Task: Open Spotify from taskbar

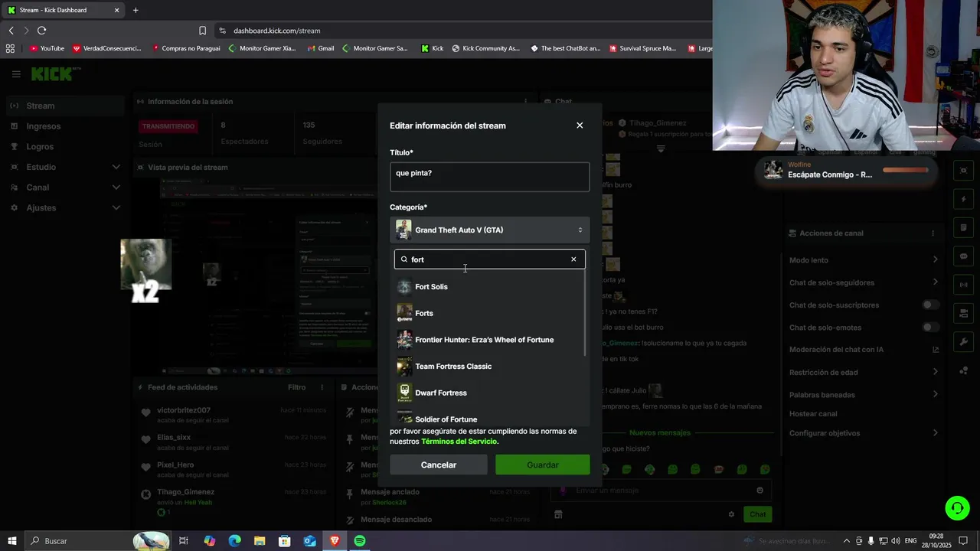Action: click(359, 541)
